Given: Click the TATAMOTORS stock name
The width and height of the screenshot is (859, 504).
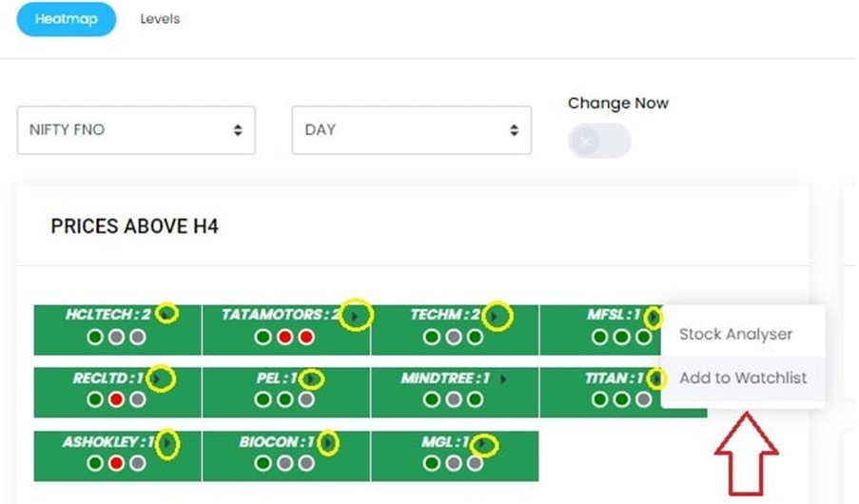Looking at the screenshot, I should tap(276, 315).
